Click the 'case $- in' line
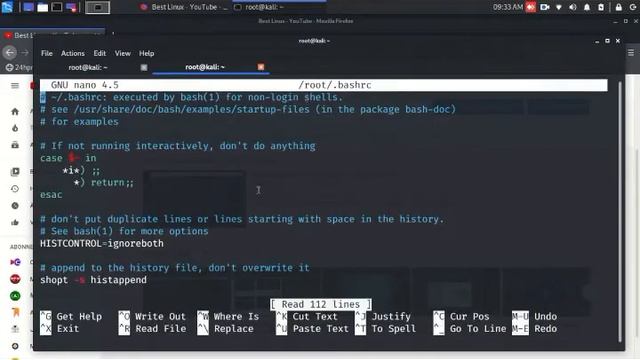The image size is (640, 360). pos(68,158)
